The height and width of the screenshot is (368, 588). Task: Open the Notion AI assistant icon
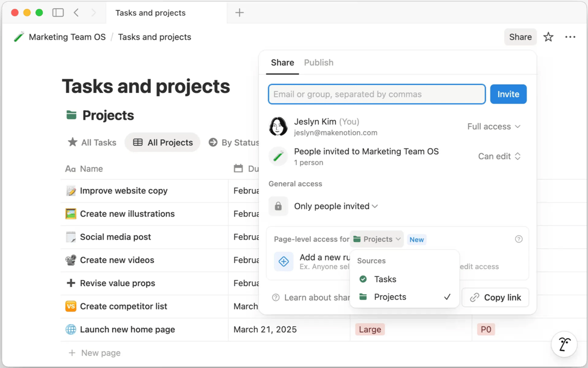[x=564, y=344]
